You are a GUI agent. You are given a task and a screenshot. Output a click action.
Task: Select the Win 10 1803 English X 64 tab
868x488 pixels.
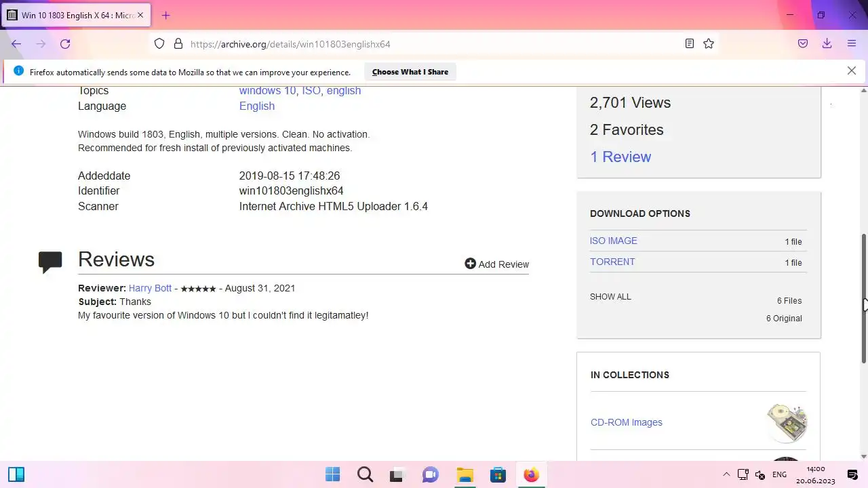pos(75,15)
